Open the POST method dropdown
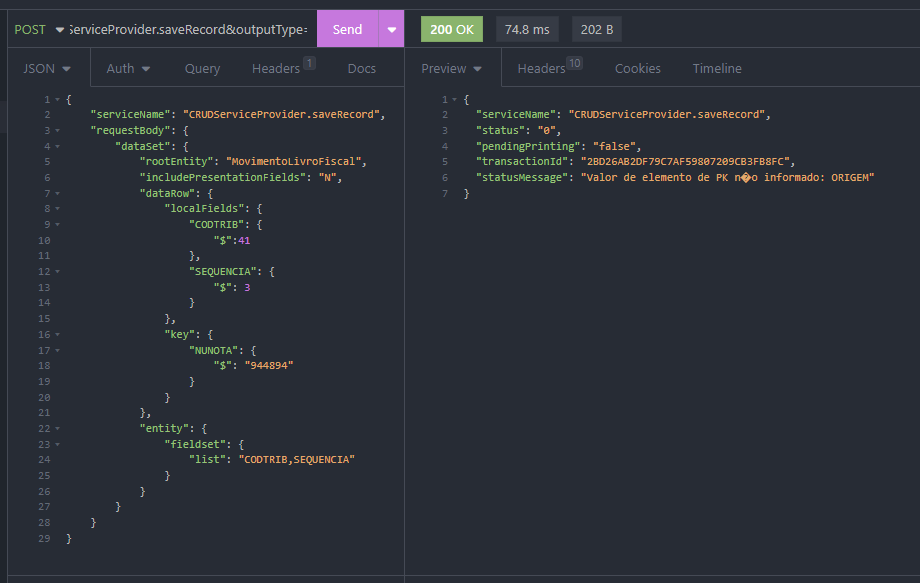This screenshot has height=583, width=920. 38,30
